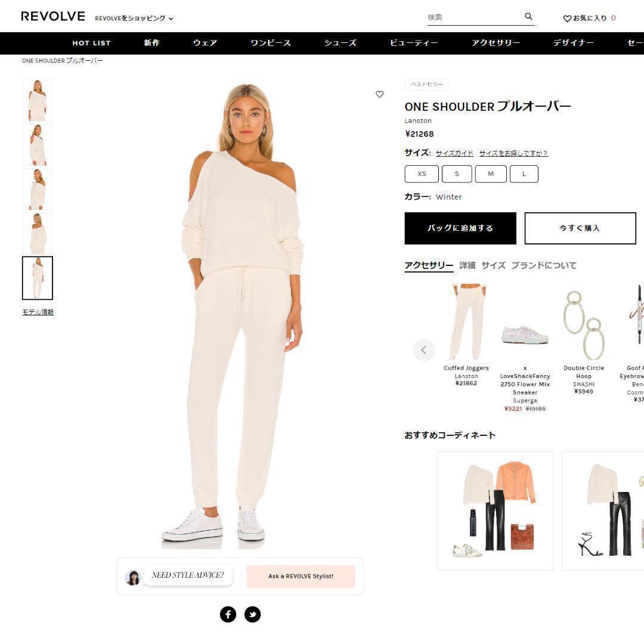The height and width of the screenshot is (644, 644).
Task: Click the stylist avatar icon
Action: coord(132,577)
